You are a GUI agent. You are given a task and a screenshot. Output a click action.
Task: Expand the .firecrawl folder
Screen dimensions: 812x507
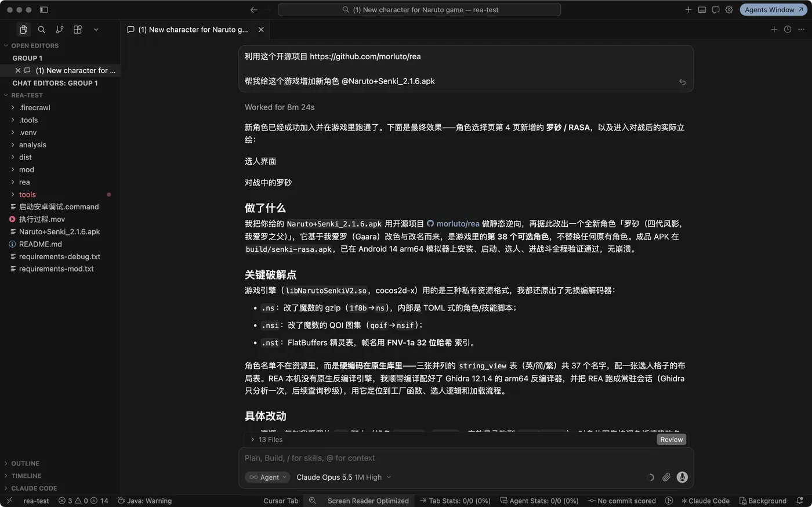coord(60,108)
